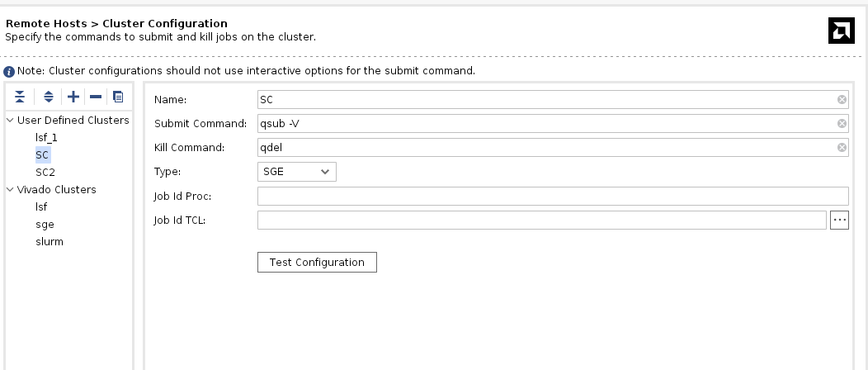This screenshot has height=370, width=868.
Task: Clear the Name field using its X icon
Action: [x=842, y=100]
